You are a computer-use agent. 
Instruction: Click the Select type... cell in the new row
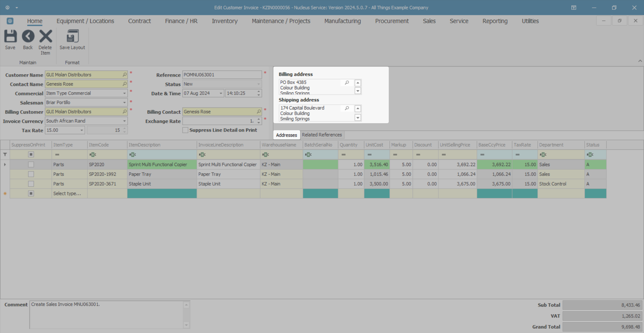69,193
